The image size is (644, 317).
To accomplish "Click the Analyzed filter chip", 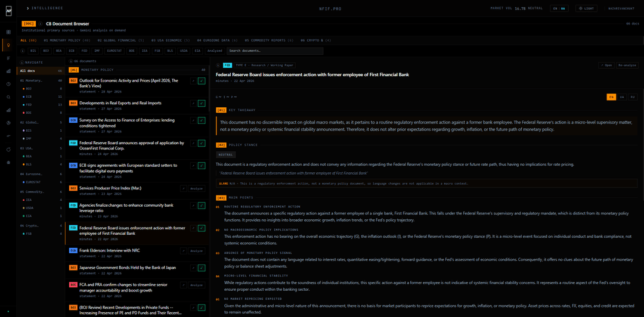I will [x=215, y=51].
